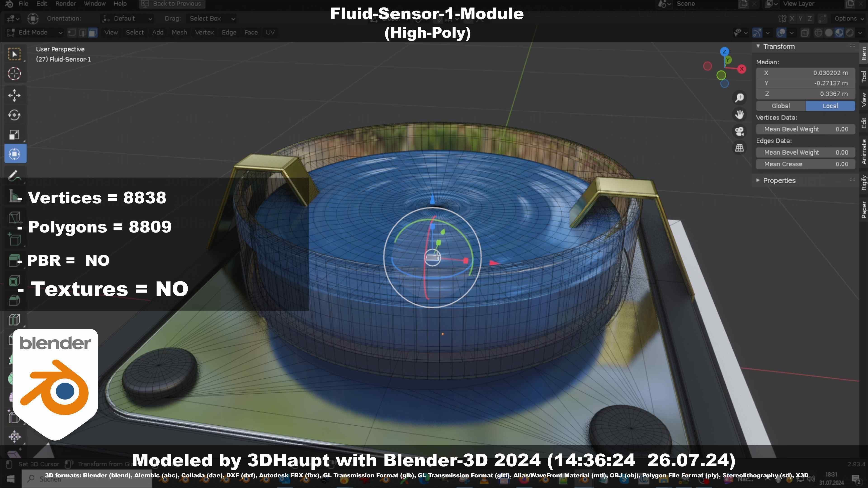Enable edge select mode
Screen dimensions: 868x488
82,33
